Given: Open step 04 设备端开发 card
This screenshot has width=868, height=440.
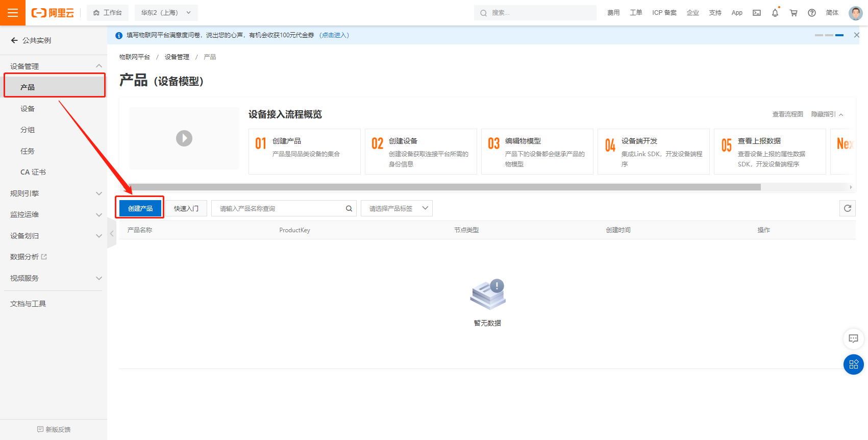Looking at the screenshot, I should (654, 152).
